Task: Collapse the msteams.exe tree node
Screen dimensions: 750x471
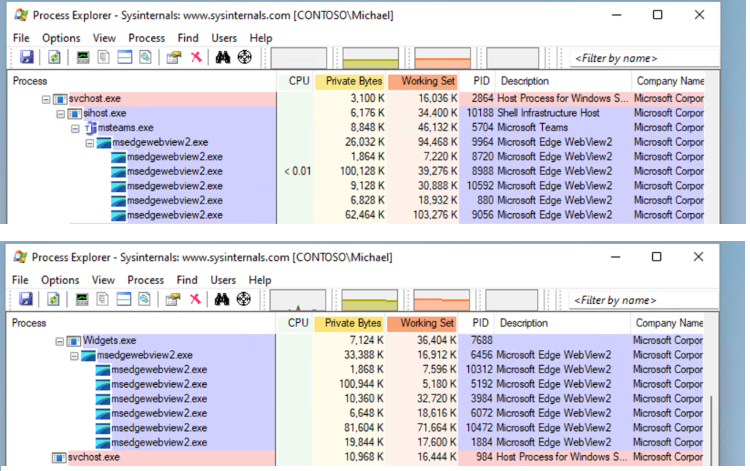Action: pos(75,128)
